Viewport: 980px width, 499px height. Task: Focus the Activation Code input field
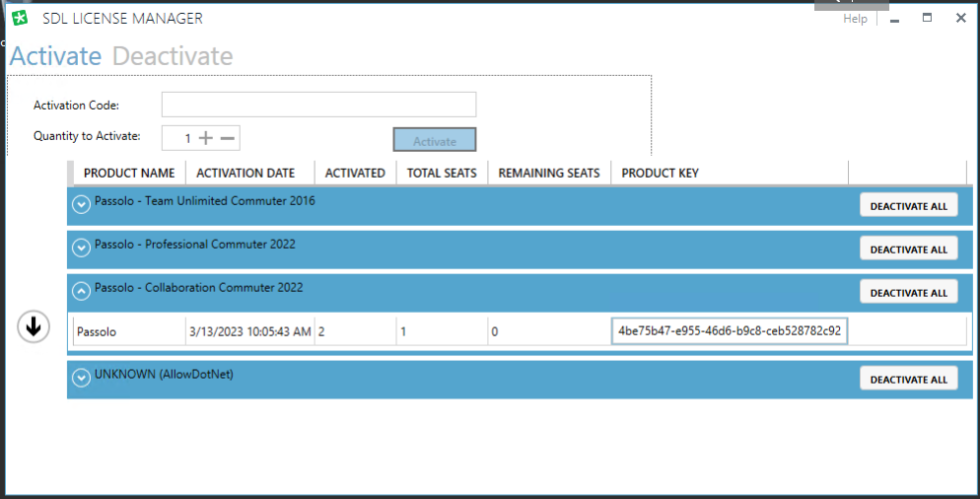pos(318,105)
